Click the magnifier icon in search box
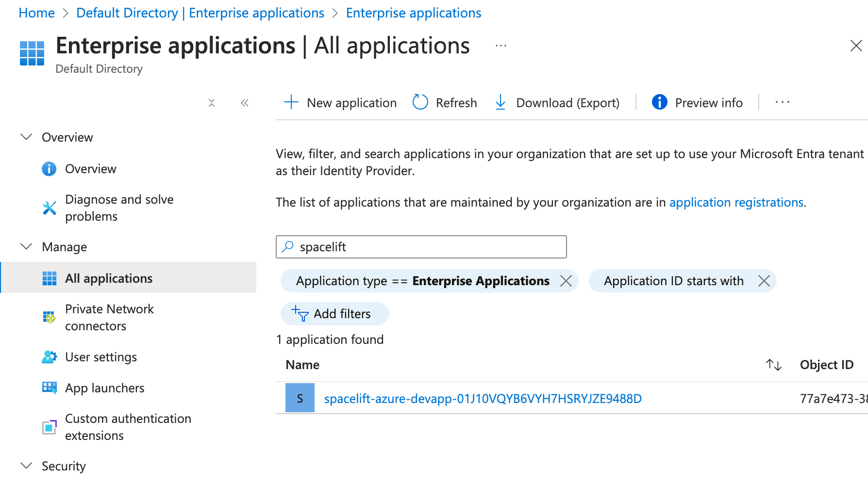 tap(288, 246)
